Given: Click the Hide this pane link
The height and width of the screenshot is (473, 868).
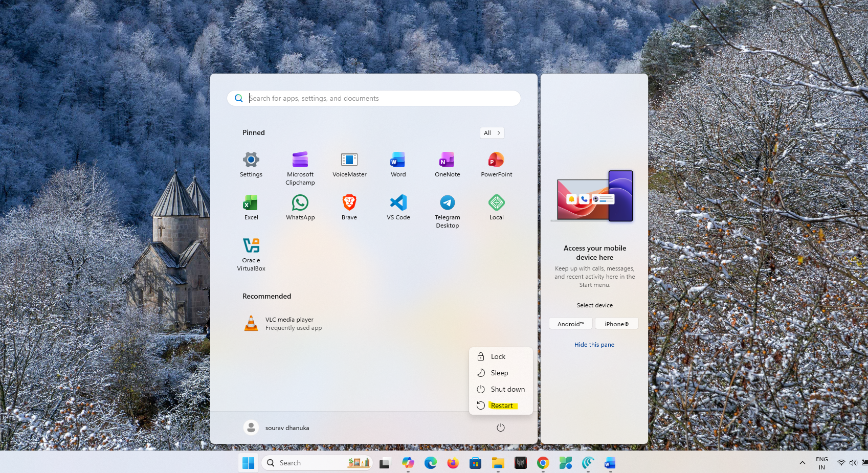Looking at the screenshot, I should coord(594,345).
